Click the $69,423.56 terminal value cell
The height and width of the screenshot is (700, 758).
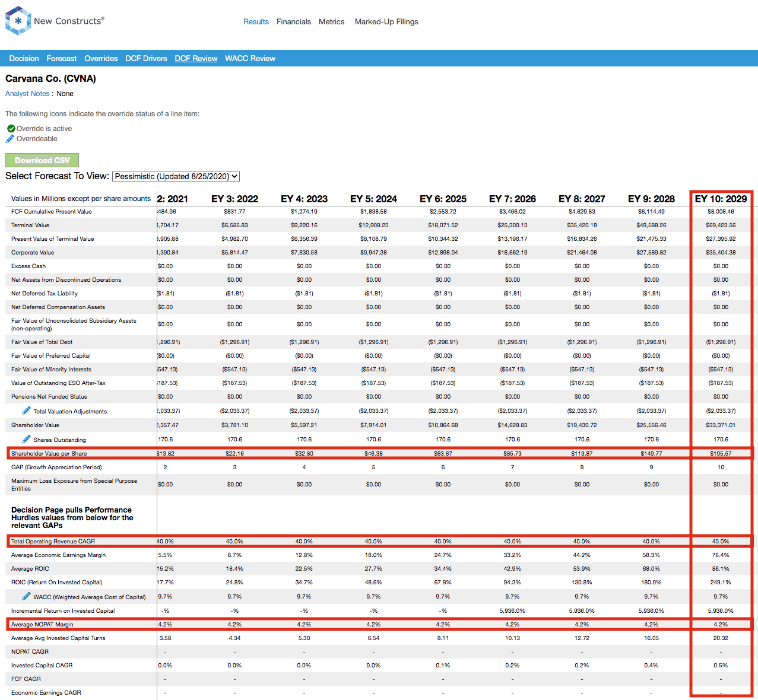coord(721,225)
